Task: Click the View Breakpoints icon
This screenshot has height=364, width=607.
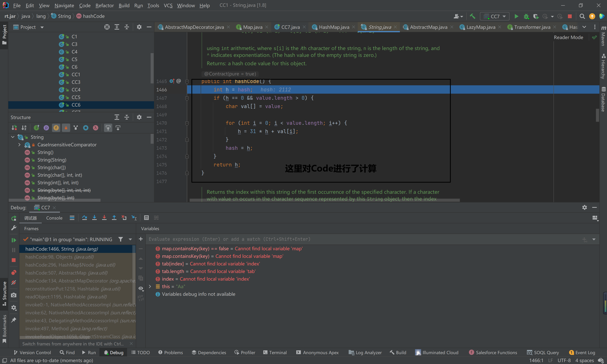Action: click(14, 272)
